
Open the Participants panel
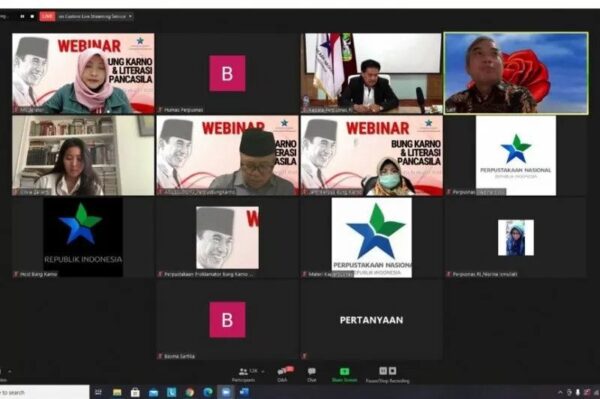tap(243, 375)
